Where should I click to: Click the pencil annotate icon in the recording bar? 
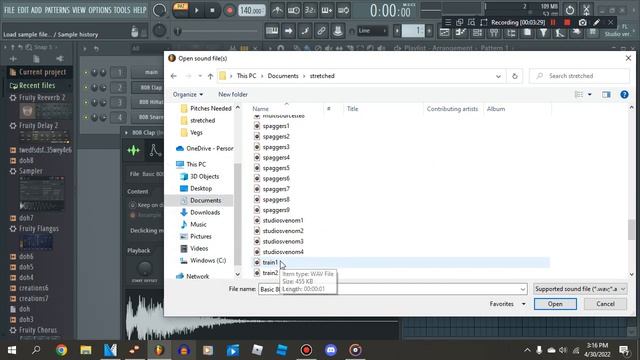click(x=596, y=22)
